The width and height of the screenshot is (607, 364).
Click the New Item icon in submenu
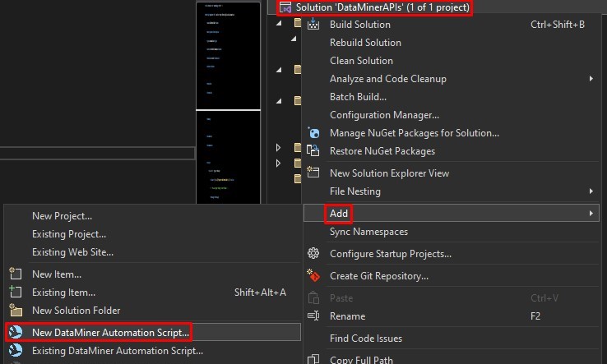click(16, 274)
